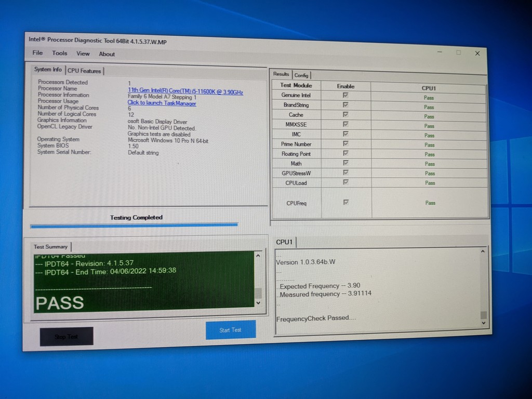Click the Stop Test button
532x399 pixels.
[66, 336]
